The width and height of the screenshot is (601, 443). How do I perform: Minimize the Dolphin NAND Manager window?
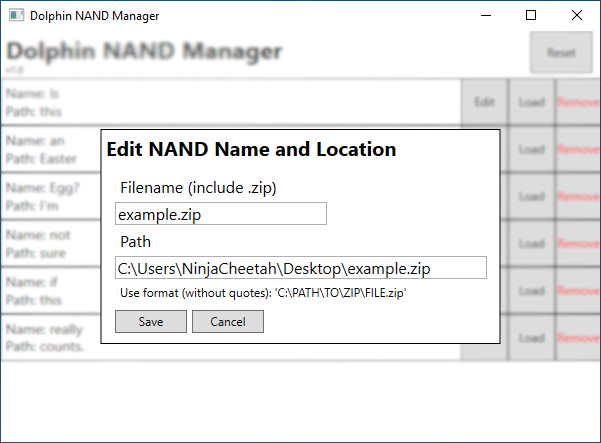pyautogui.click(x=486, y=15)
